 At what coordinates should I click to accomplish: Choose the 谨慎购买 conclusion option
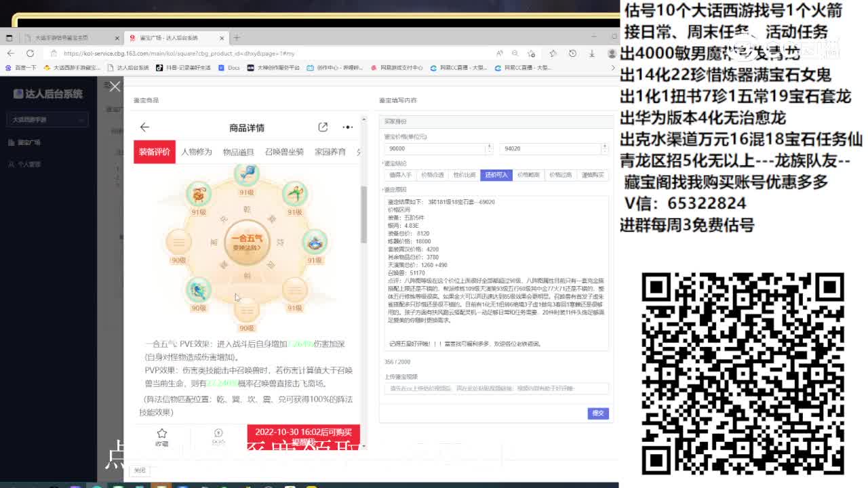click(593, 175)
